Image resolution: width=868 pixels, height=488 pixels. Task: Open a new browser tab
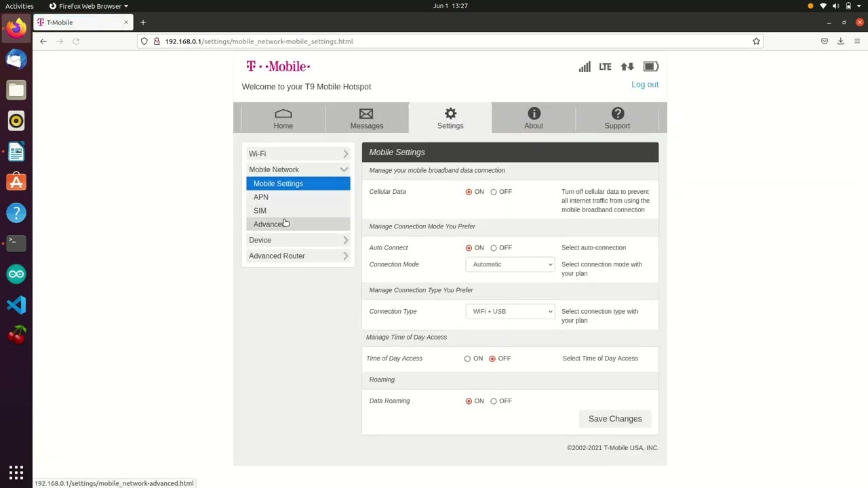[x=142, y=22]
